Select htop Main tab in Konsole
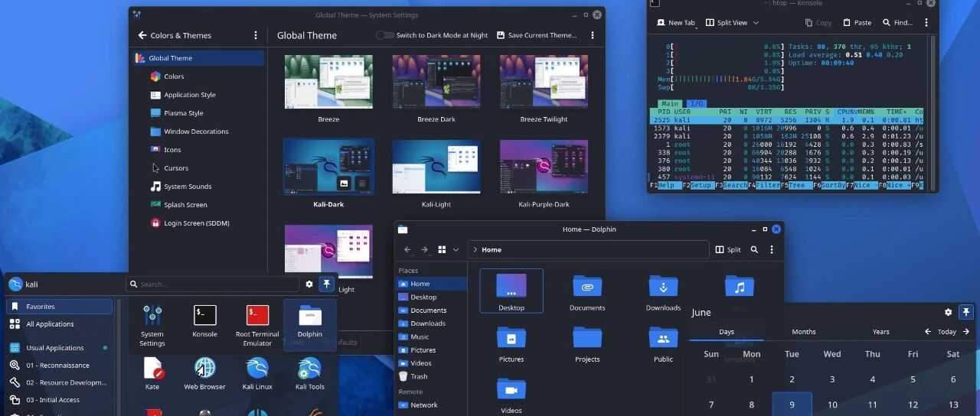This screenshot has height=416, width=980. pos(670,103)
